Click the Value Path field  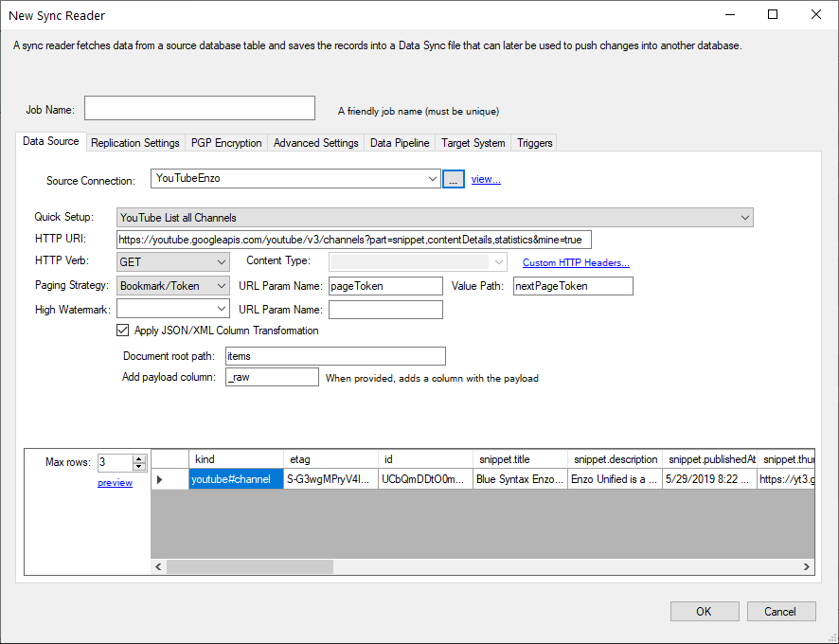coord(573,286)
